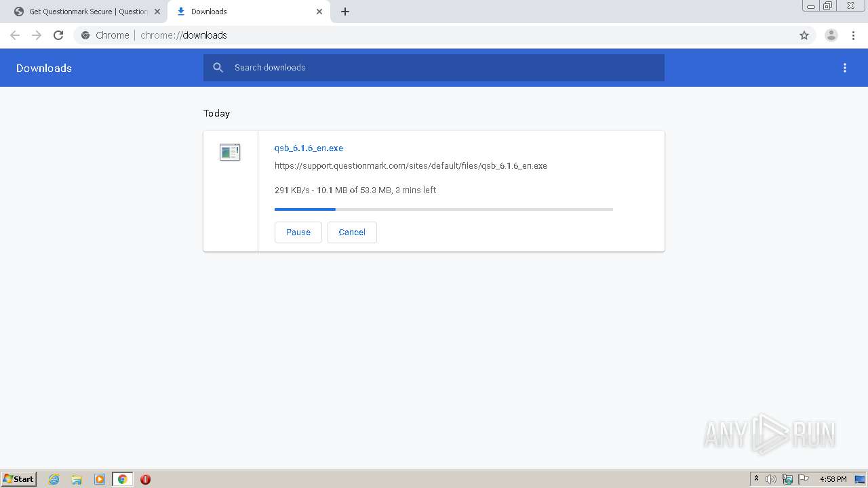Open the red Opera icon in taskbar
This screenshot has height=488, width=868.
(x=145, y=479)
